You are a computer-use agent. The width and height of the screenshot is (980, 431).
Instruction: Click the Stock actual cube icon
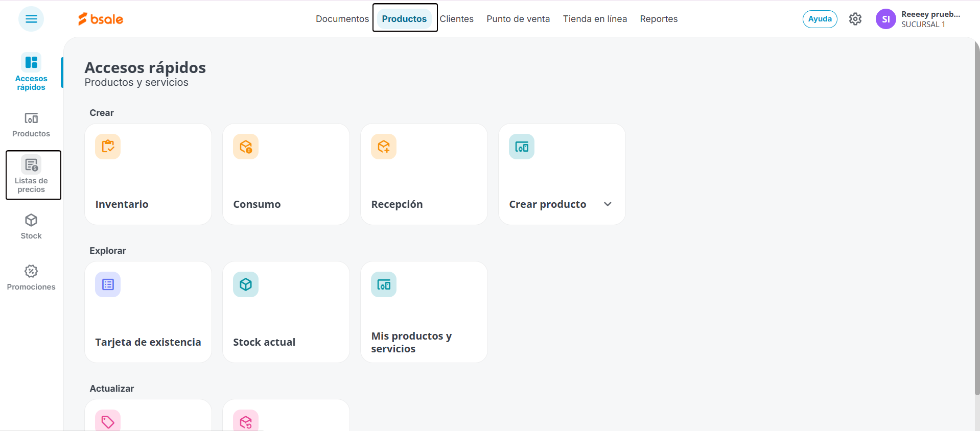pos(246,284)
